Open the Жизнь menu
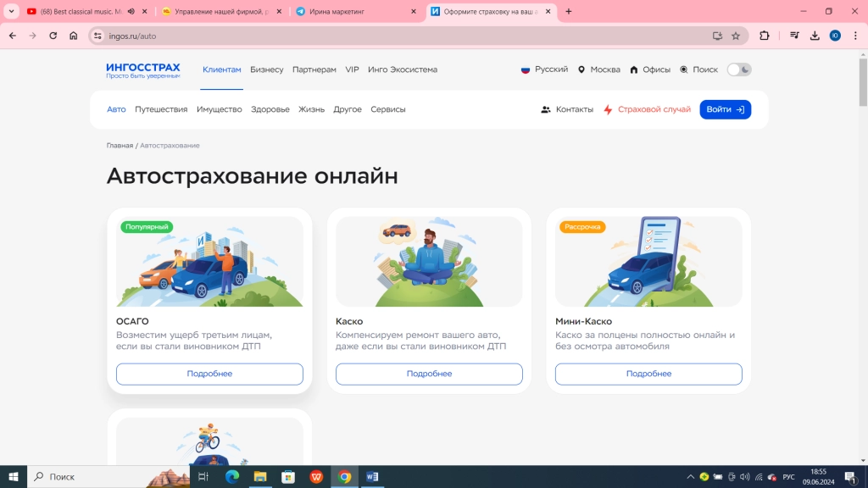The width and height of the screenshot is (868, 488). (312, 109)
